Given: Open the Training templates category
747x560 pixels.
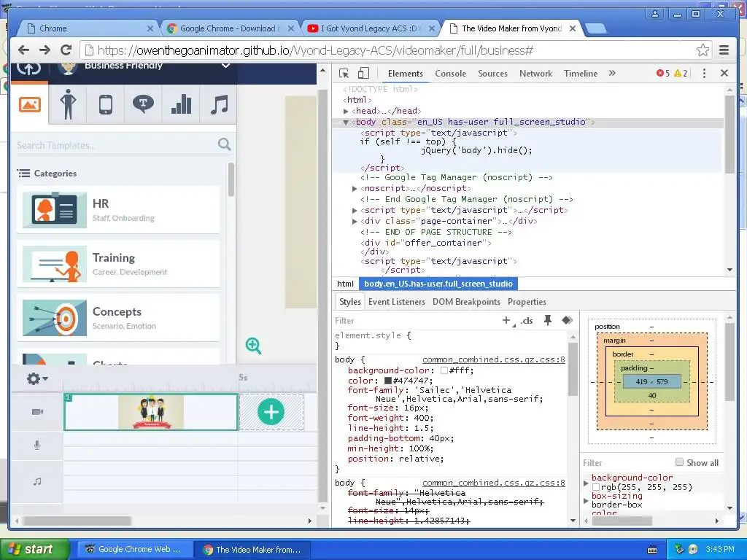Looking at the screenshot, I should click(118, 264).
